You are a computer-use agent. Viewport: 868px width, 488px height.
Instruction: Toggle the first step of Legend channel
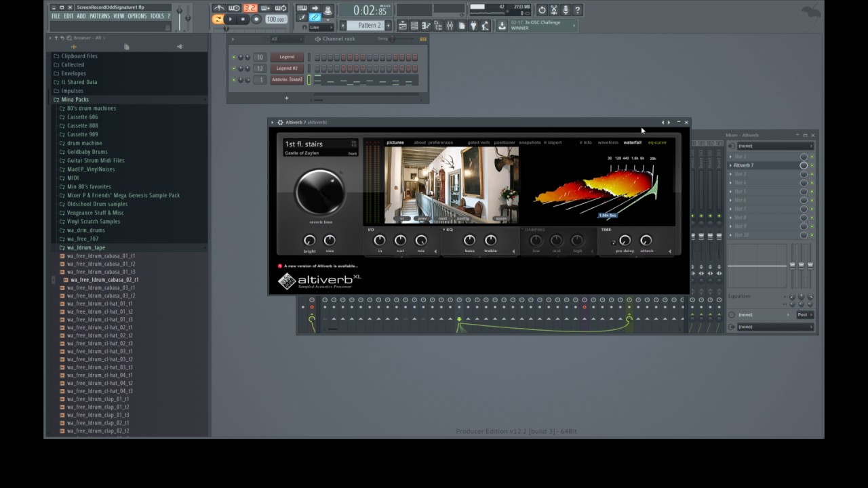[x=317, y=57]
